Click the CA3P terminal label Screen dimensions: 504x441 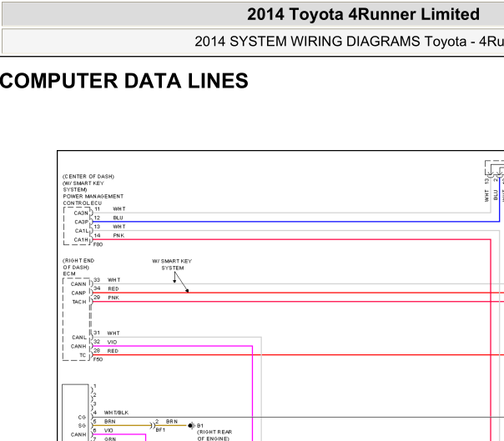[x=81, y=222]
